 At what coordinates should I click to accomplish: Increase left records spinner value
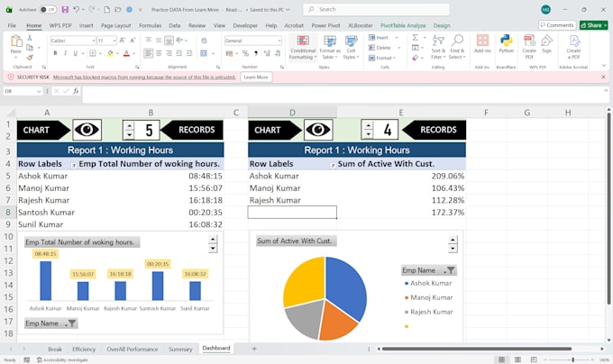tap(129, 125)
